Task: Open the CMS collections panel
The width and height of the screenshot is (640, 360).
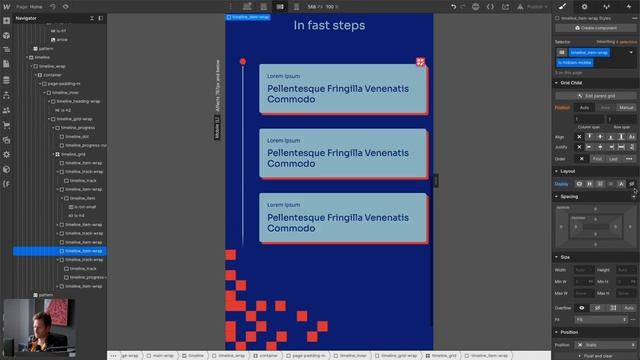Action: coord(7,80)
